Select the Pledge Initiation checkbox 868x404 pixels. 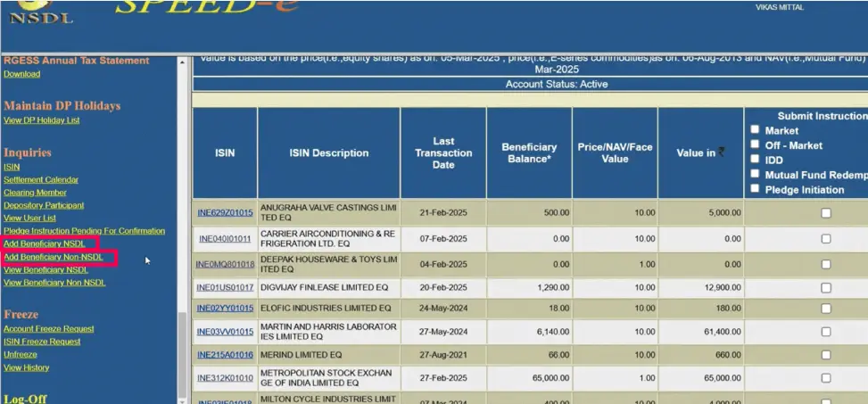pos(755,189)
